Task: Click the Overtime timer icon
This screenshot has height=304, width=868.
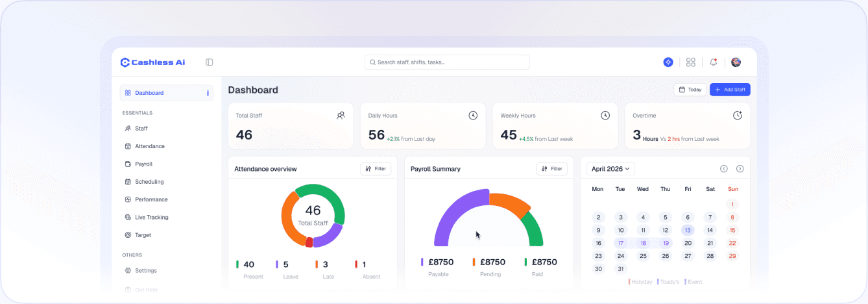Action: tap(738, 116)
